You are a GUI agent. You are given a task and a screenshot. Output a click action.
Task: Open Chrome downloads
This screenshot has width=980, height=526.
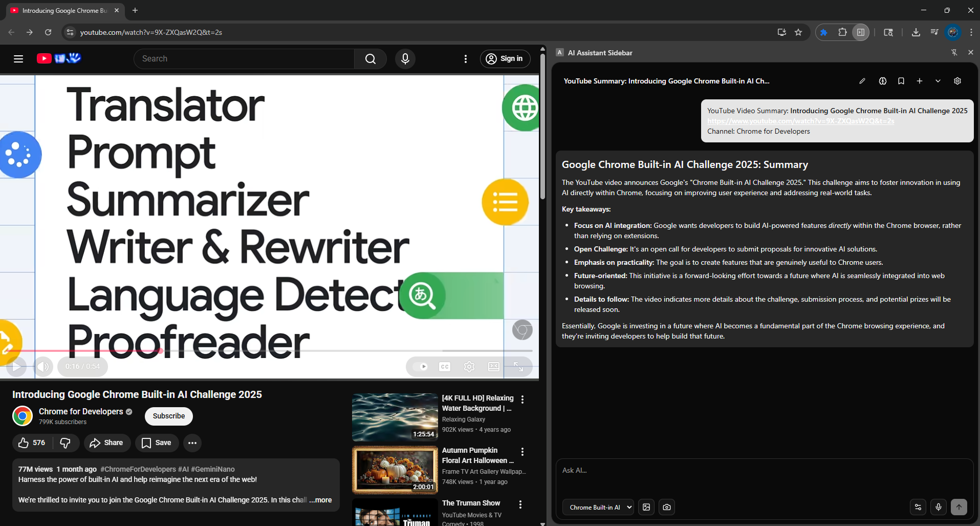[x=916, y=32]
